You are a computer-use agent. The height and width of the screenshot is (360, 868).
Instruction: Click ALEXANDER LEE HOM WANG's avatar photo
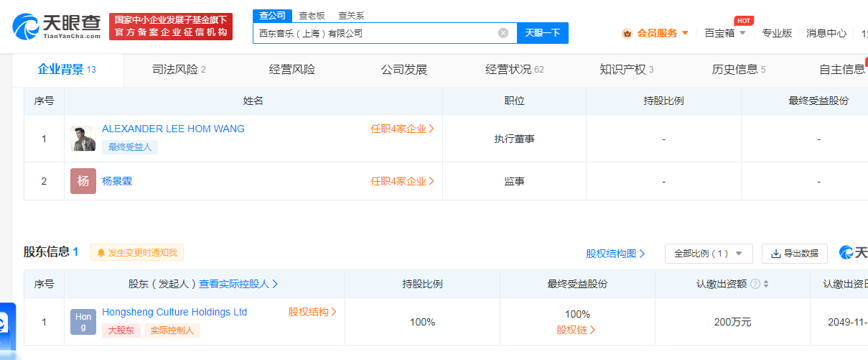coord(83,139)
